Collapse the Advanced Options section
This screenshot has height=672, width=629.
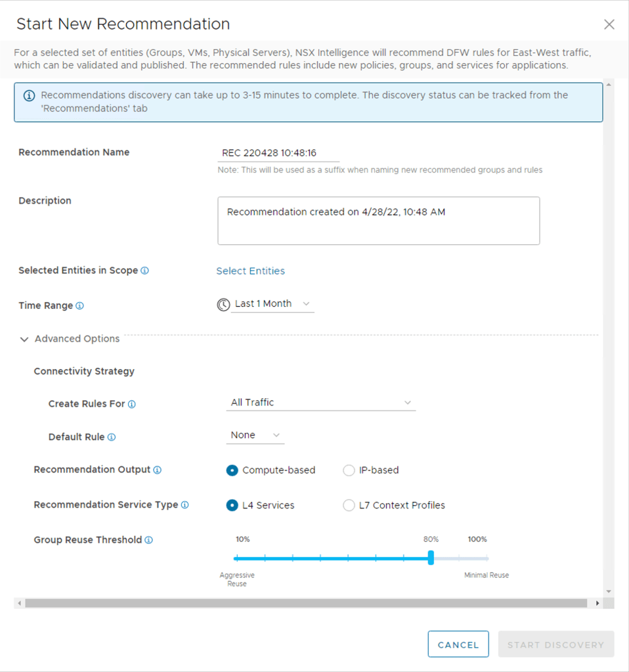(24, 340)
